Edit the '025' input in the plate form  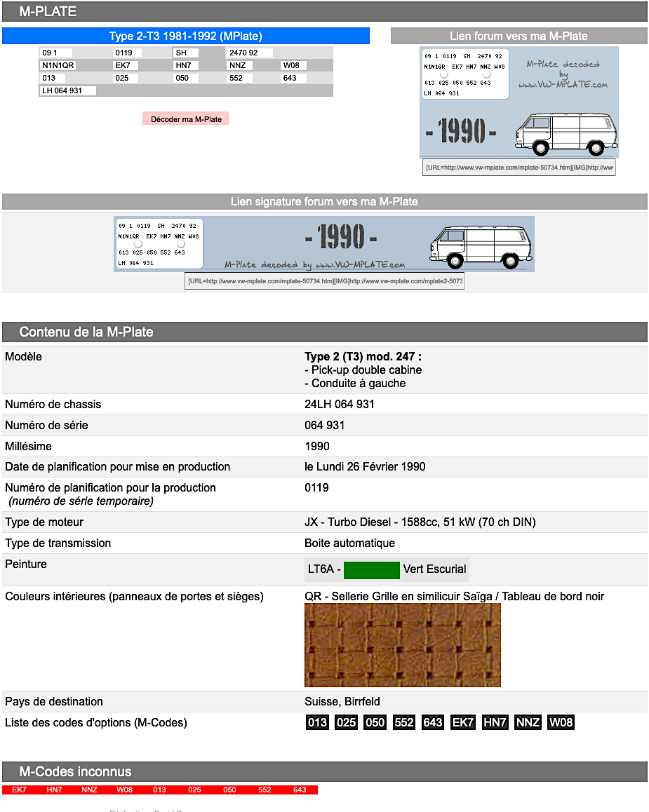(126, 79)
